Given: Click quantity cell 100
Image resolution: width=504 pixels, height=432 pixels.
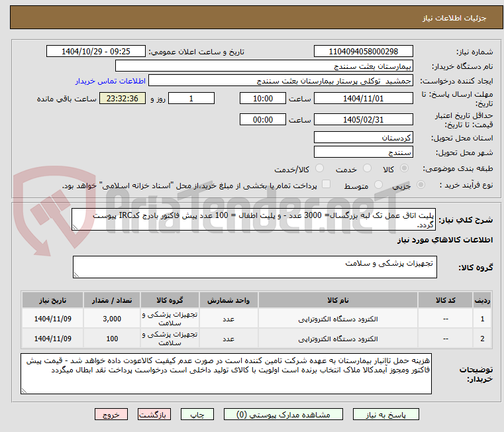Looking at the screenshot, I should tap(112, 339).
